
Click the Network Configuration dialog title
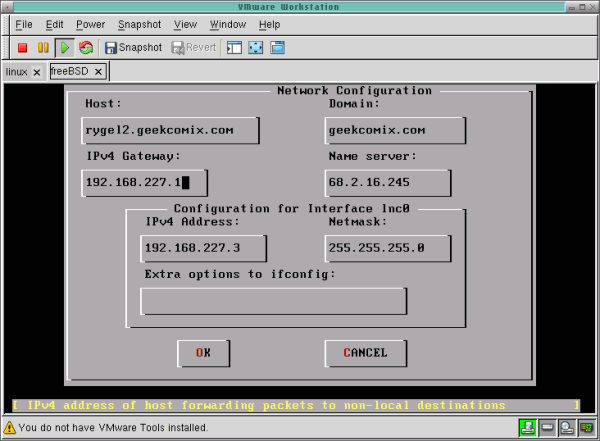click(x=354, y=91)
